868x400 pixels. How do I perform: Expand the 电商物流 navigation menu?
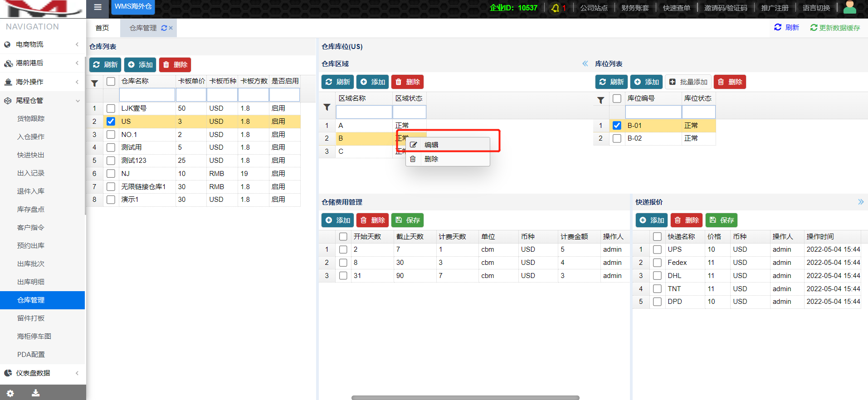43,44
